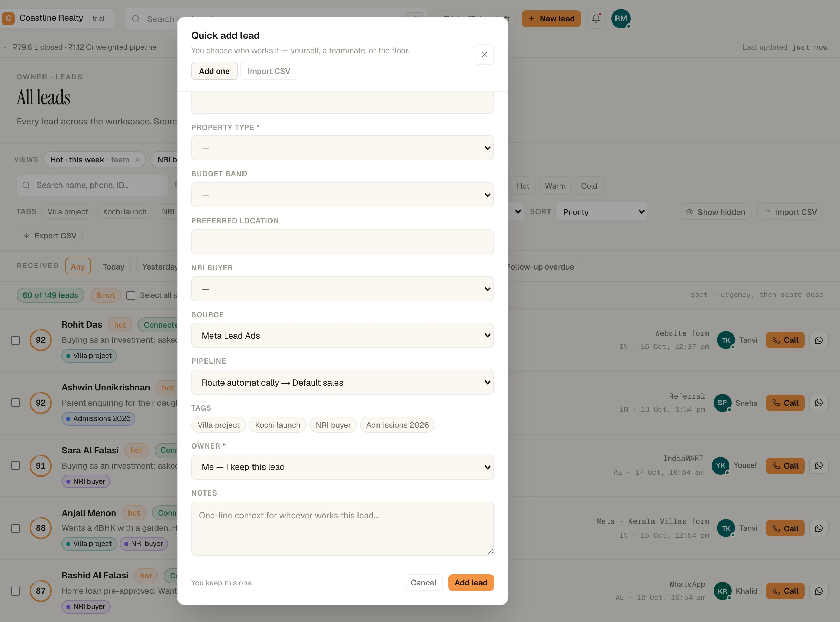Check the Rohit Das row checkbox

[x=16, y=340]
